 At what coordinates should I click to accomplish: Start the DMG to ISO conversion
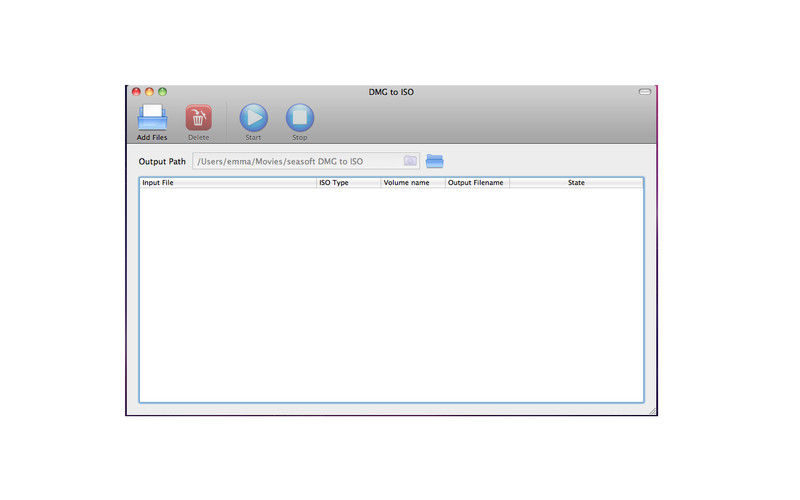coord(254,118)
